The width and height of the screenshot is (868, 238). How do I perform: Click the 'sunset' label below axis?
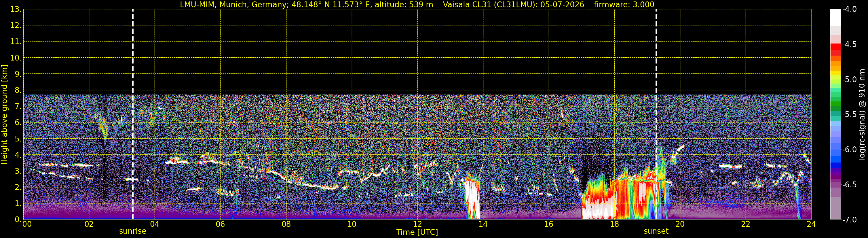[x=656, y=231]
